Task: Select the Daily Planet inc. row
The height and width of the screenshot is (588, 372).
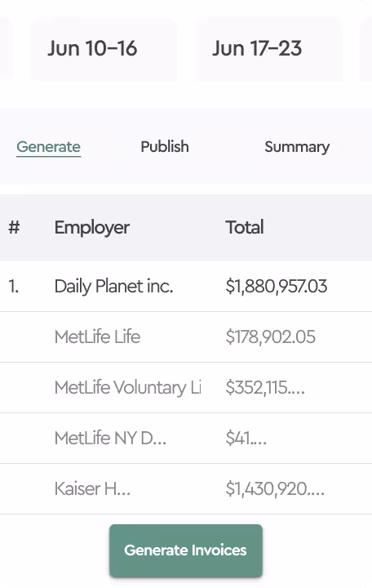Action: pyautogui.click(x=186, y=287)
